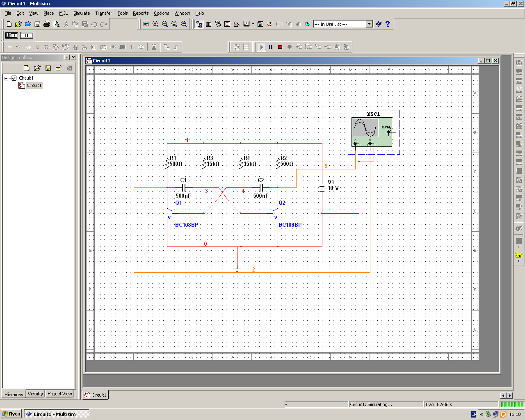Click the Run simulation play button
Screen dimensions: 525x420
pyautogui.click(x=261, y=47)
